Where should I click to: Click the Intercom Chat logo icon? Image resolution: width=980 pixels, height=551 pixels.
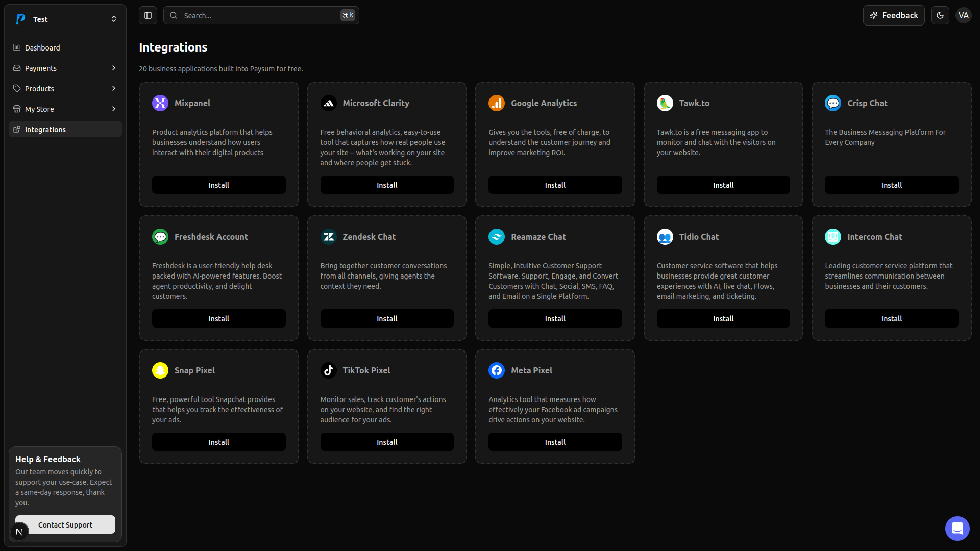click(833, 237)
